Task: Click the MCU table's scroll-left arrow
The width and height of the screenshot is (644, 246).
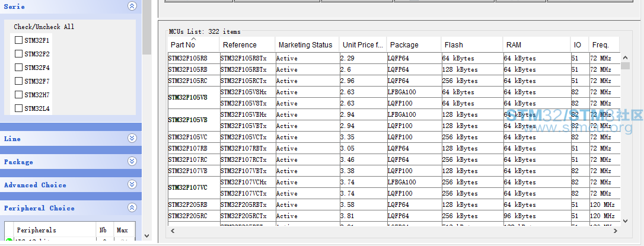Action: click(x=173, y=231)
